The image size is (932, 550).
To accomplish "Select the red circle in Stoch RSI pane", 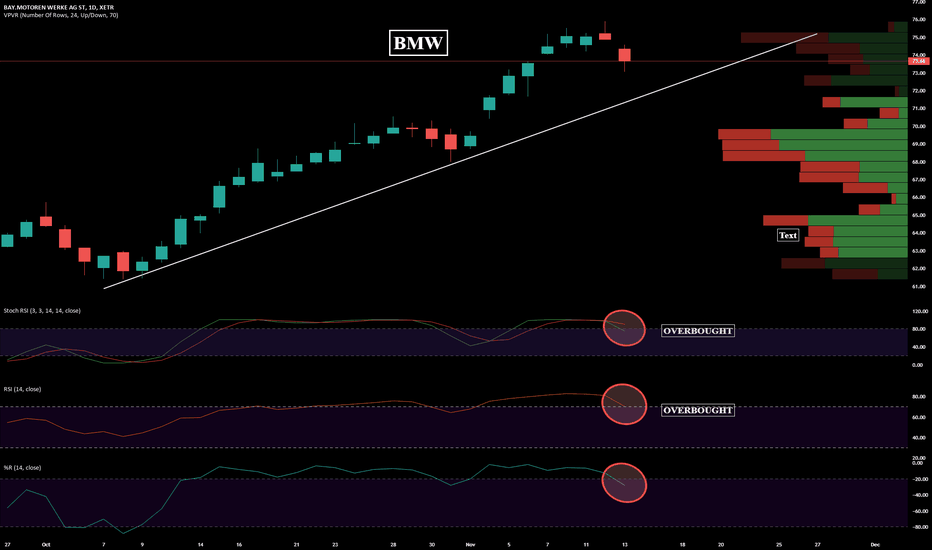I will coord(624,328).
